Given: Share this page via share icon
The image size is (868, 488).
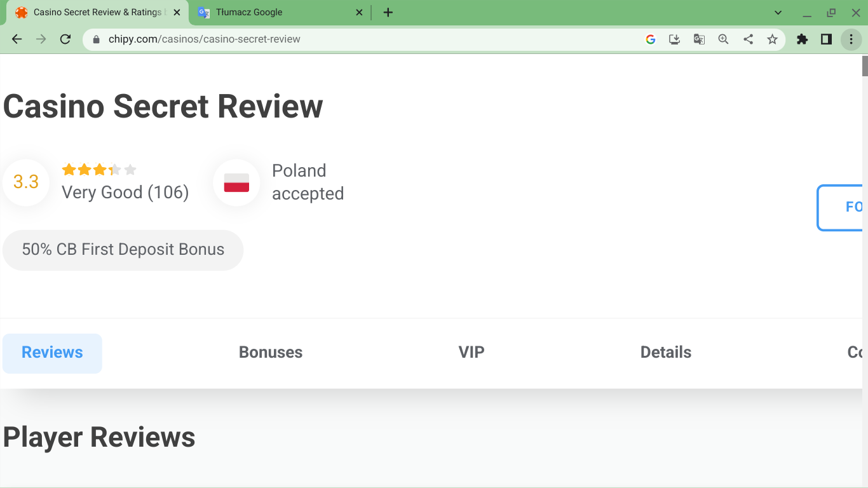Looking at the screenshot, I should (x=748, y=39).
